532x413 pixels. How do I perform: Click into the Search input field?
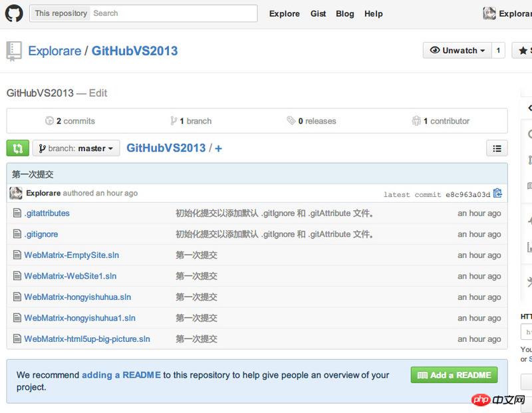pos(174,13)
